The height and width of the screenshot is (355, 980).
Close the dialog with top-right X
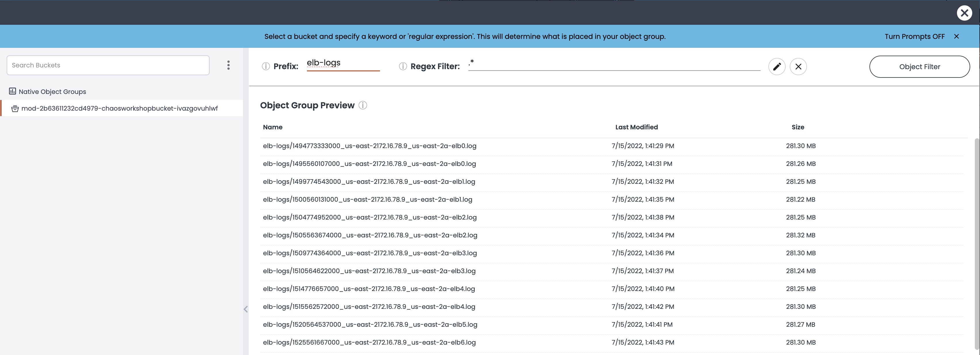[964, 13]
